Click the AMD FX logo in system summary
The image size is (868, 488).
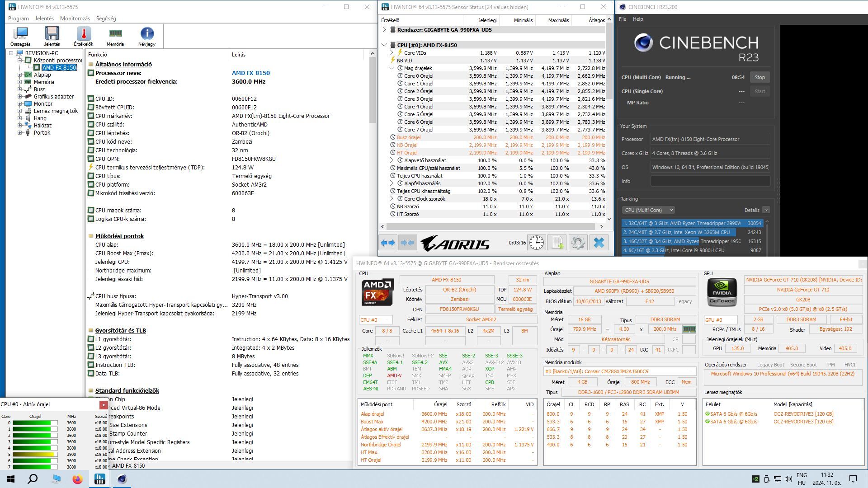(377, 292)
